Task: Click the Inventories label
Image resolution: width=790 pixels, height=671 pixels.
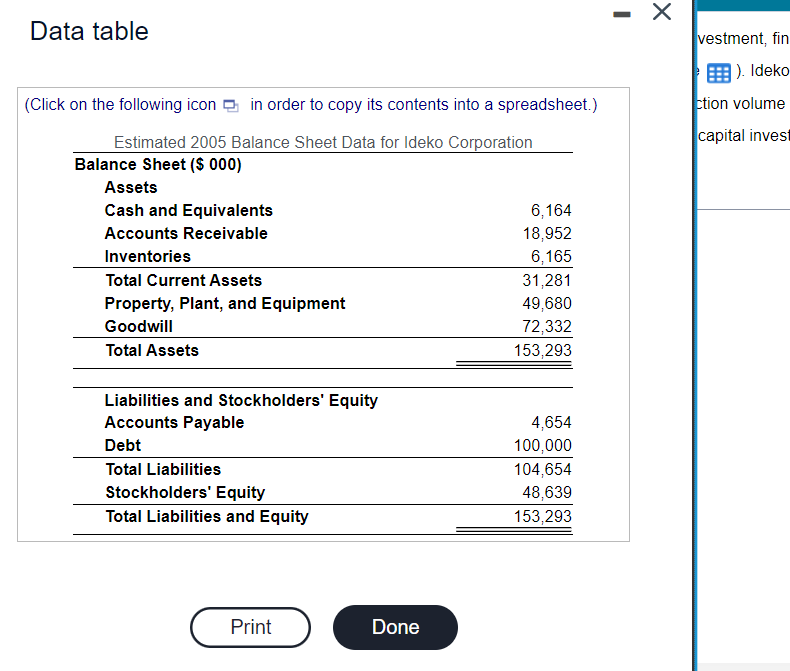Action: click(x=148, y=257)
